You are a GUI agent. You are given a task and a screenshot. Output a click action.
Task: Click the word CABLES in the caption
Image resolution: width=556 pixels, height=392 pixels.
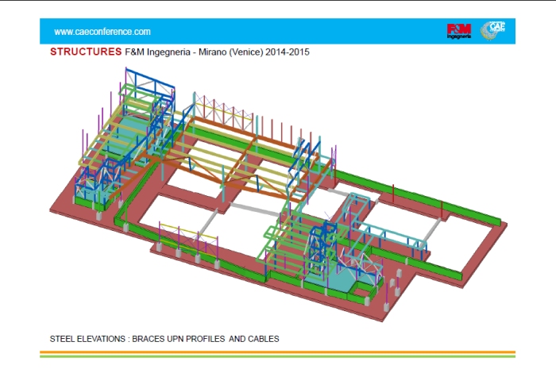[264, 339]
